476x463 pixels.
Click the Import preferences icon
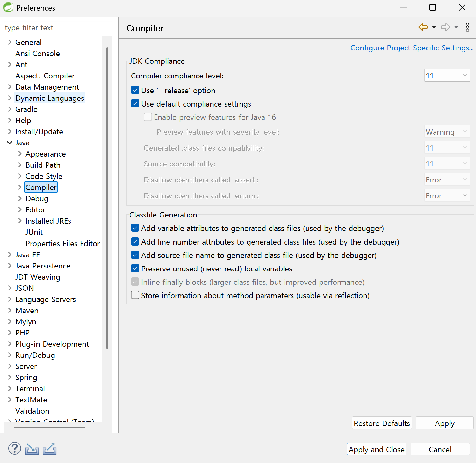[32, 449]
